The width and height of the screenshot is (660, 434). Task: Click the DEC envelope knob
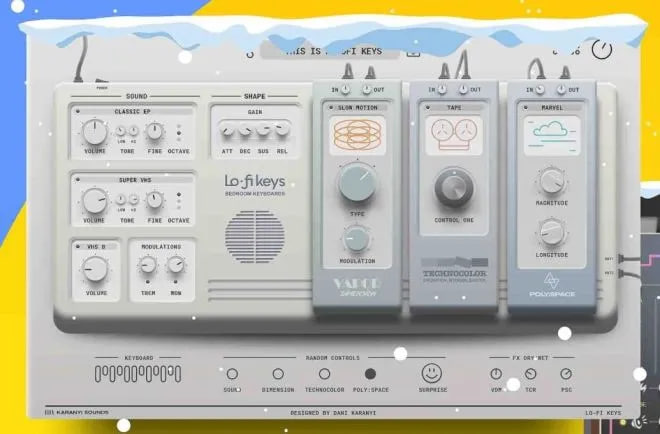pos(245,131)
